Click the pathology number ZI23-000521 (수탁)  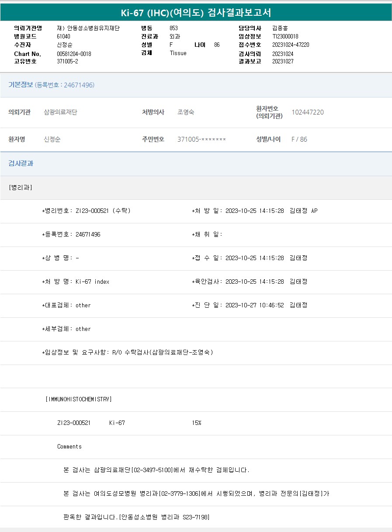coord(103,211)
